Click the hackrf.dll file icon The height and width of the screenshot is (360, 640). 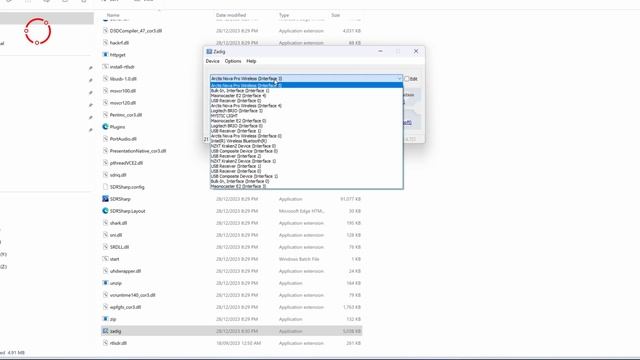pos(105,42)
